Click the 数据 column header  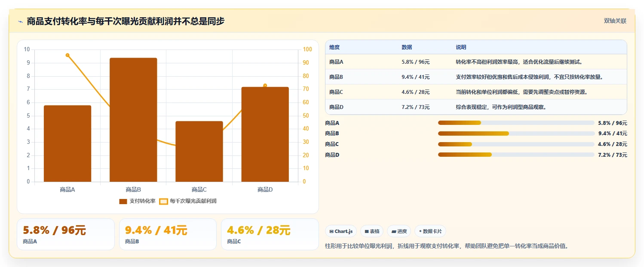(x=407, y=47)
